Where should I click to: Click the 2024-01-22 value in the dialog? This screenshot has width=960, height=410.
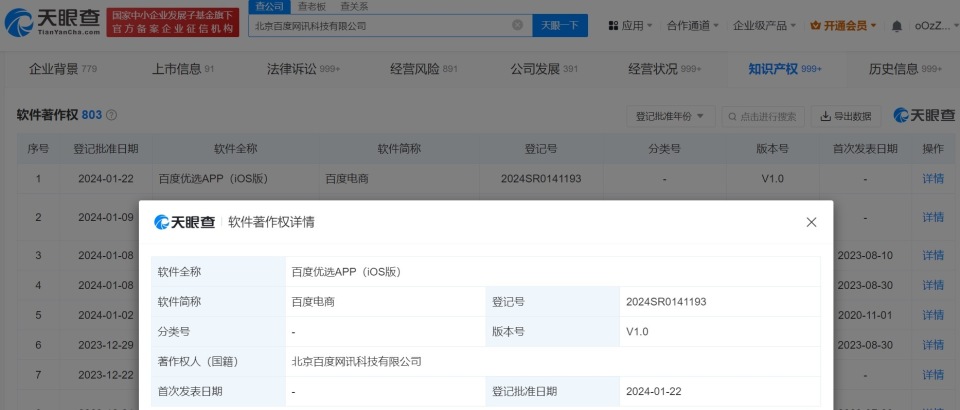(654, 392)
